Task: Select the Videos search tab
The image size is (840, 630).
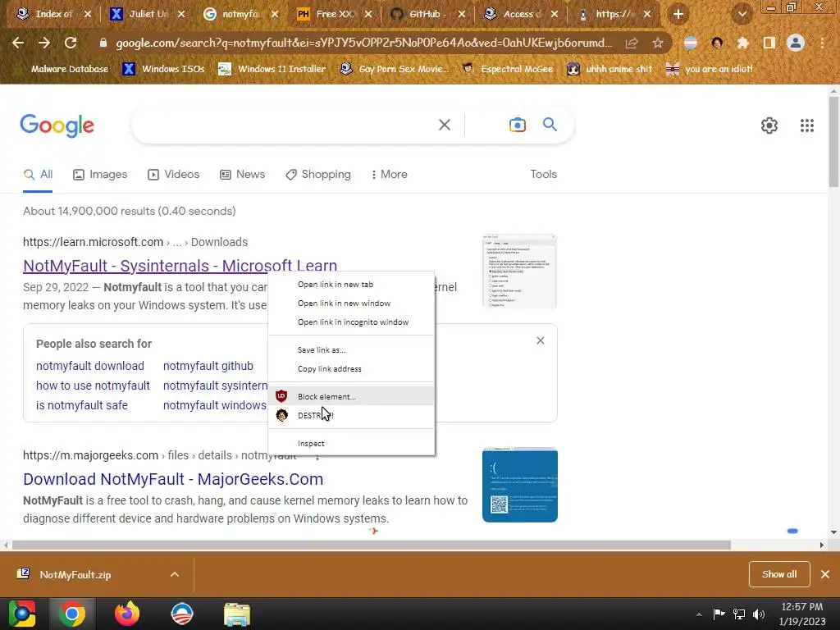Action: [174, 174]
